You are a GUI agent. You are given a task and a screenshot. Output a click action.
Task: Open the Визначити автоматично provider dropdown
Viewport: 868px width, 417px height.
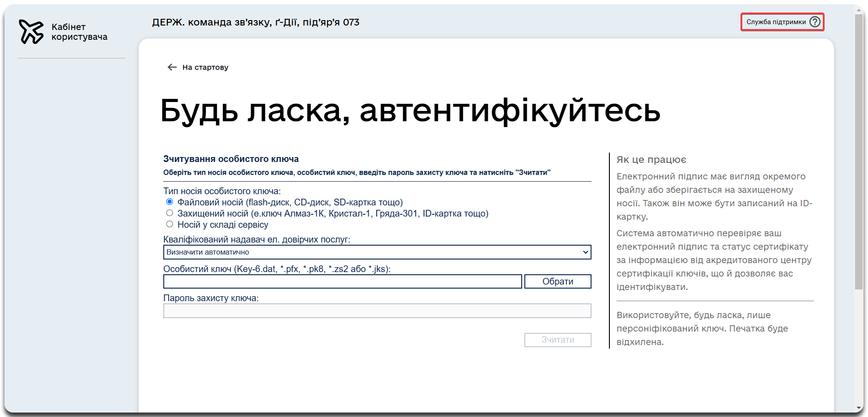(377, 252)
